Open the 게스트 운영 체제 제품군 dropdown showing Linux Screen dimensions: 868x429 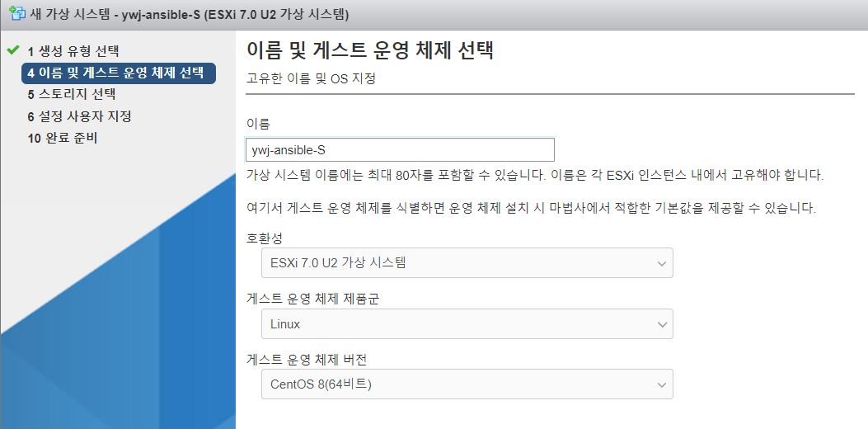pos(467,324)
